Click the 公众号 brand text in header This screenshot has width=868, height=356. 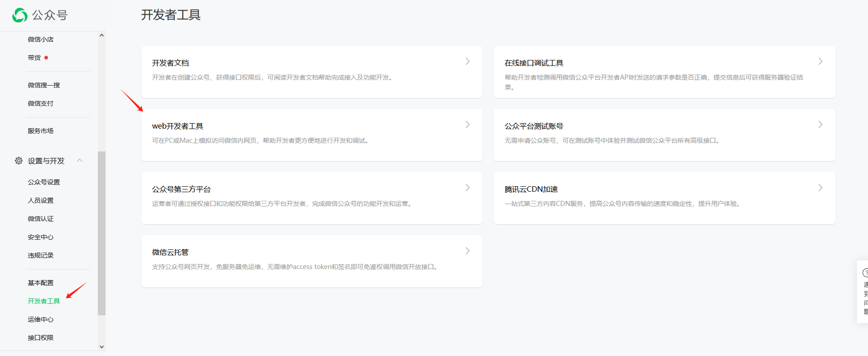coord(50,15)
